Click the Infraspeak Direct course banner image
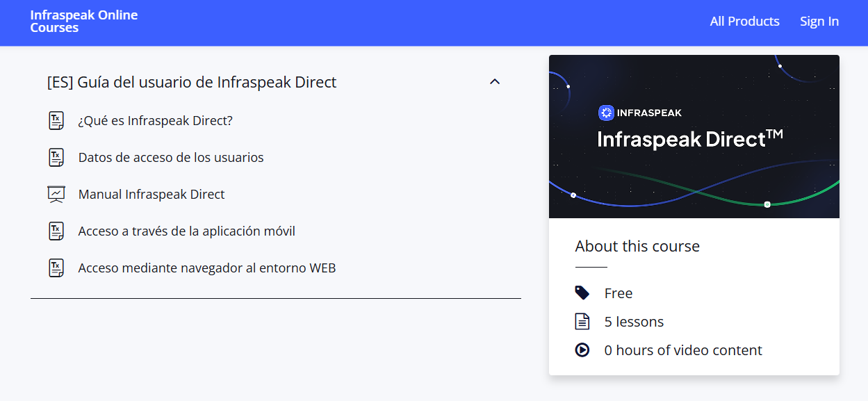868x401 pixels. pyautogui.click(x=694, y=136)
